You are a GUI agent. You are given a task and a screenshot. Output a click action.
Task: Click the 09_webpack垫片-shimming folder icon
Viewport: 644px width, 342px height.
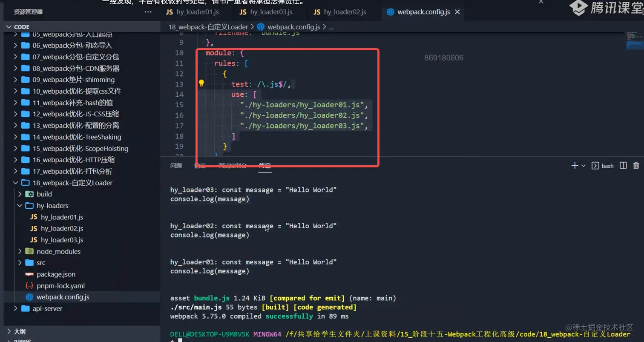(x=25, y=80)
